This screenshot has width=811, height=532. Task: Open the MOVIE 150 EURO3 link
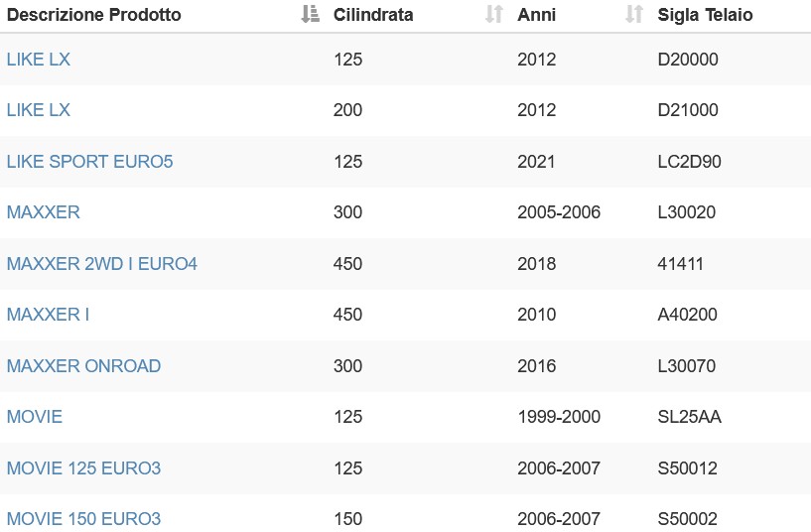click(83, 519)
